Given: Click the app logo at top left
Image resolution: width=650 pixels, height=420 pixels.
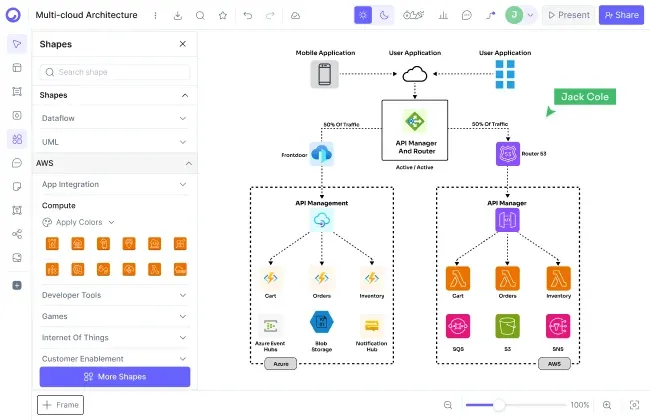Looking at the screenshot, I should point(13,15).
